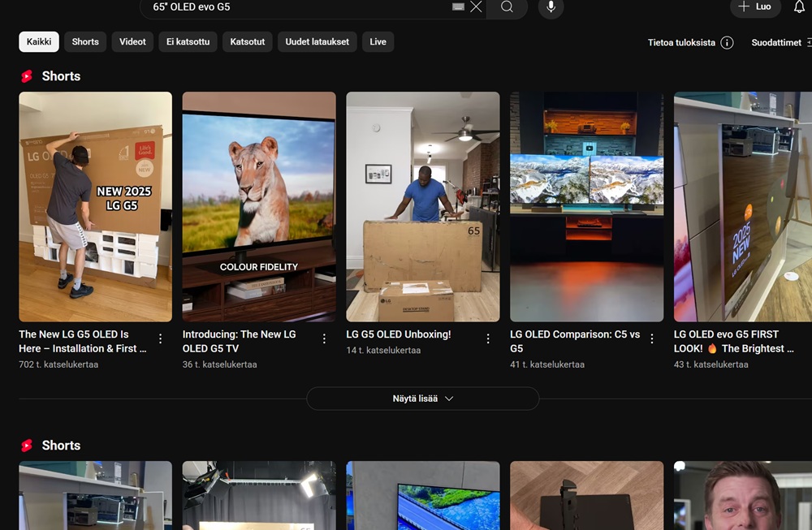Open title Introducing: The New LG OLED G5 TV

[240, 341]
